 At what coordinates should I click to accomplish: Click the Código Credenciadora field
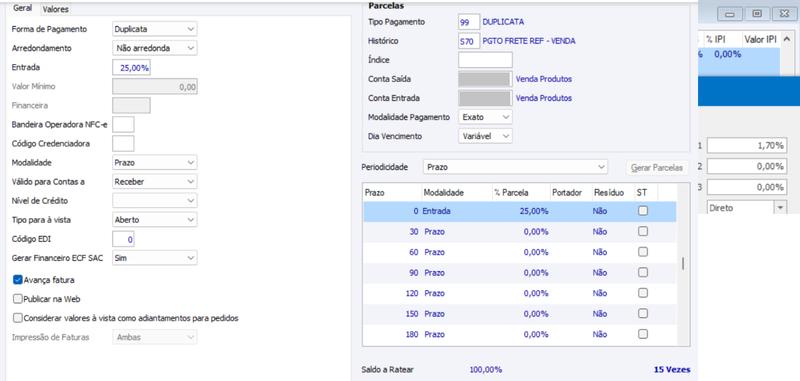pos(123,143)
